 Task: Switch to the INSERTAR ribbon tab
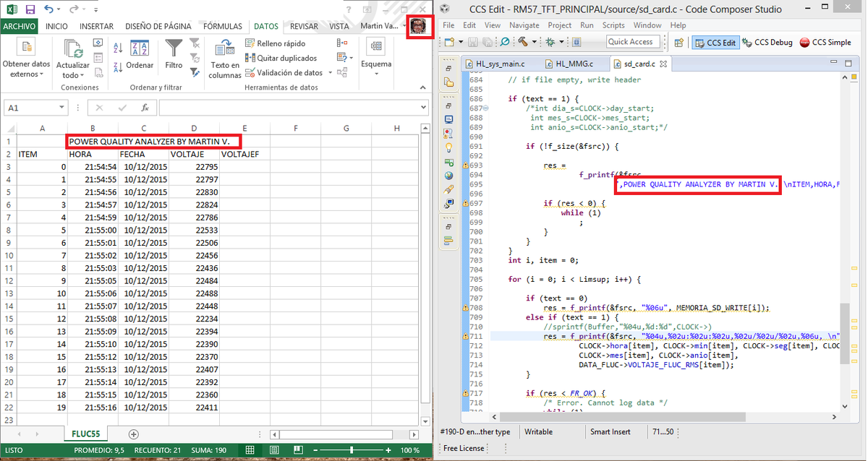pyautogui.click(x=96, y=26)
